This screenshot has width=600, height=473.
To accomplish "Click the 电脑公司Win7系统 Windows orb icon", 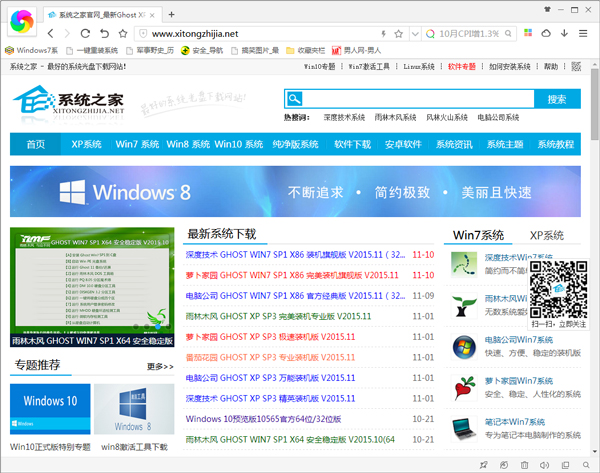I will pos(464,347).
